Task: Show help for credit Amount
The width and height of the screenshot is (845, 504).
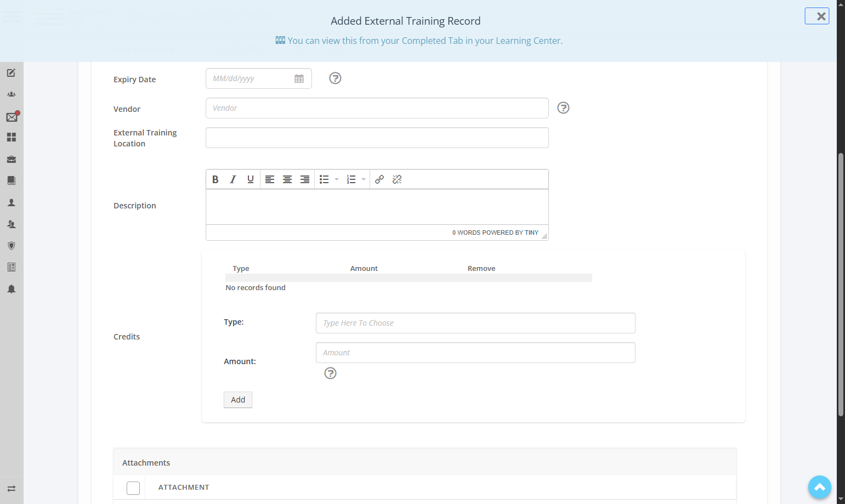Action: coord(330,373)
